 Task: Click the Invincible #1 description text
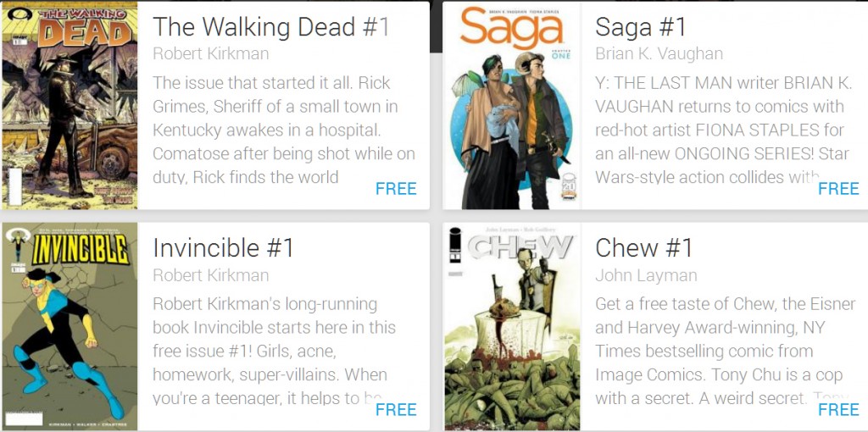coord(274,352)
